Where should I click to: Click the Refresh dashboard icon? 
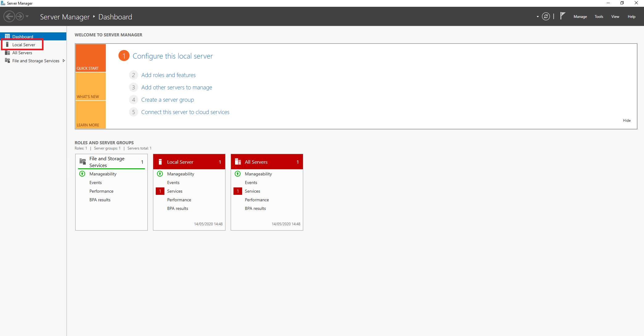click(546, 17)
